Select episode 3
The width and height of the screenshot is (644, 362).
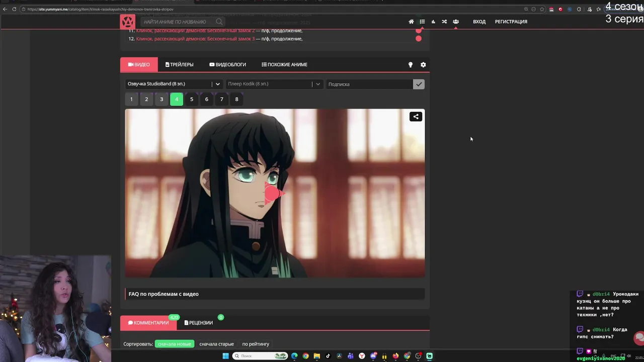(x=162, y=99)
